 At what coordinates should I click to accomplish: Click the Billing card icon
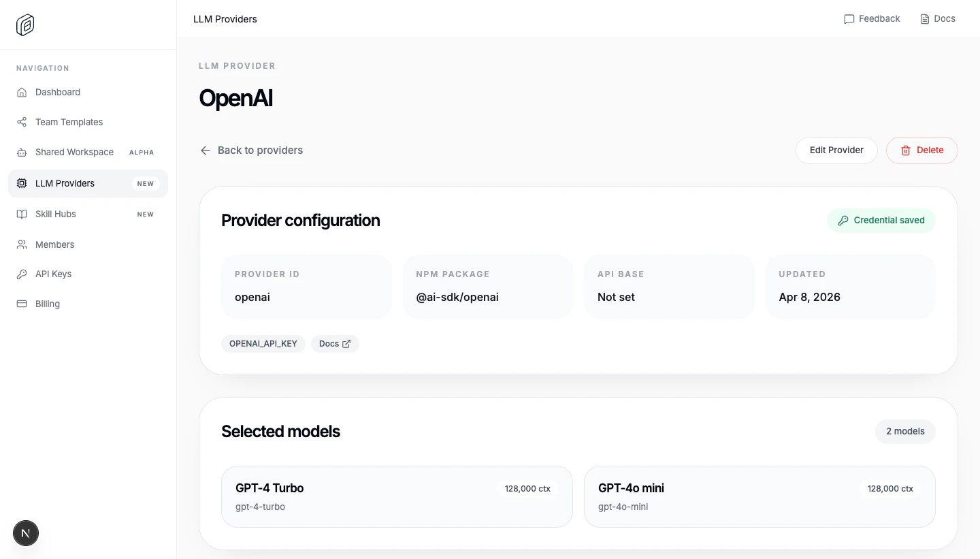22,304
